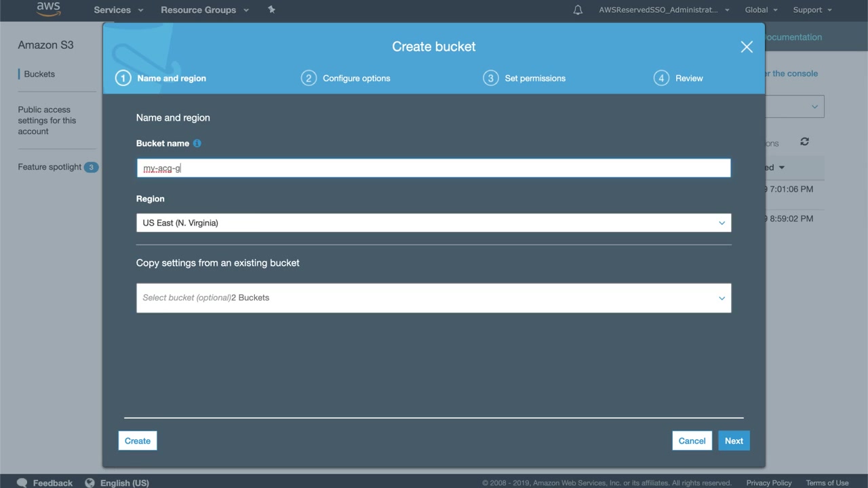This screenshot has height=488, width=868.
Task: Select Buckets in S3 sidebar
Action: point(39,74)
